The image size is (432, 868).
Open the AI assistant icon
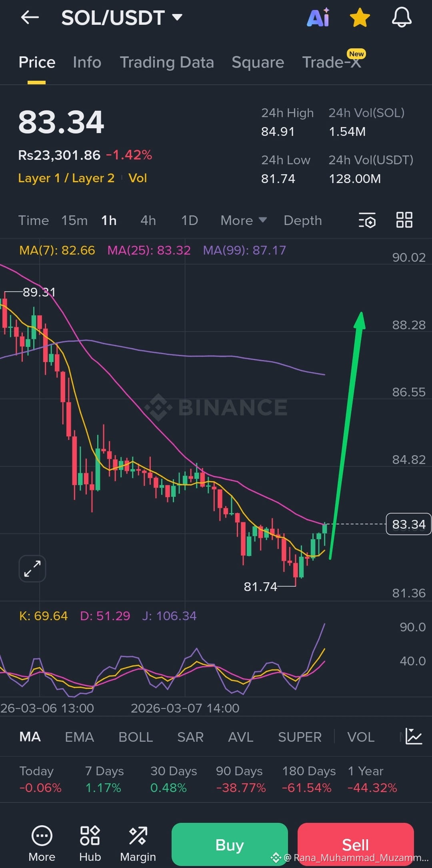click(x=318, y=18)
